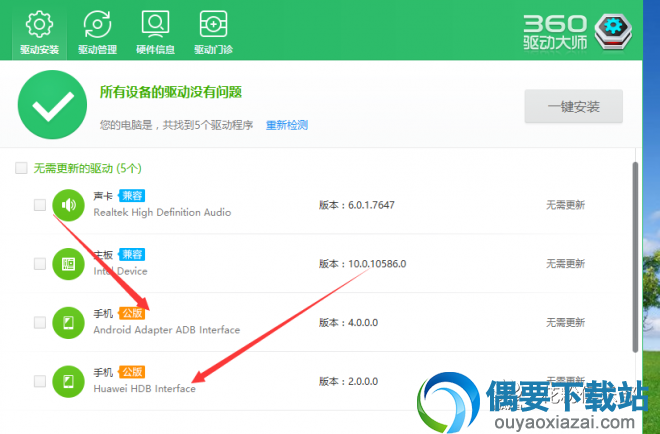Screen dimensions: 660x434
Task: Click 公版 badge on Android Adapter row
Action: pyautogui.click(x=132, y=313)
